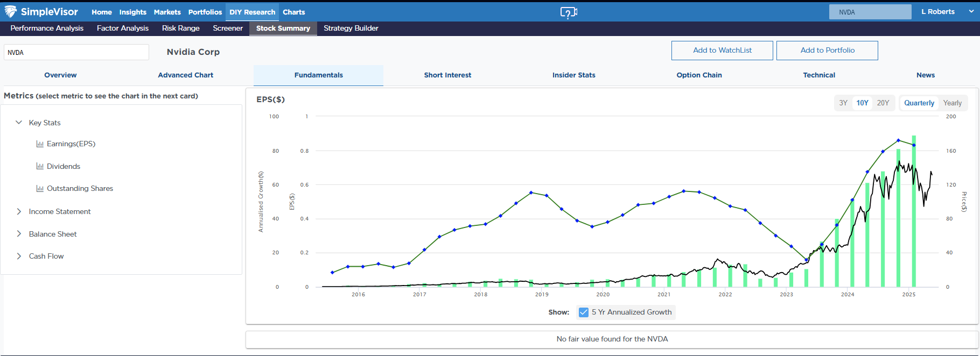The height and width of the screenshot is (356, 980).
Task: Open the L Roberts user dropdown arrow
Action: pyautogui.click(x=971, y=11)
